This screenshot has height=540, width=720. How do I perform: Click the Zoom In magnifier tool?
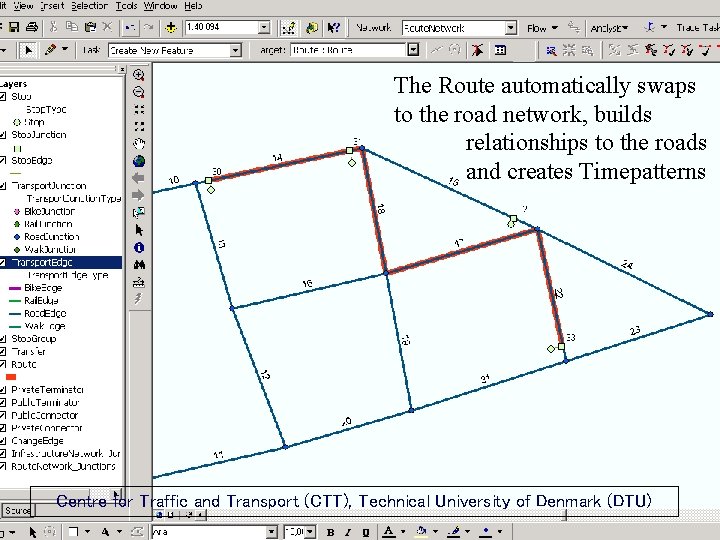click(139, 75)
